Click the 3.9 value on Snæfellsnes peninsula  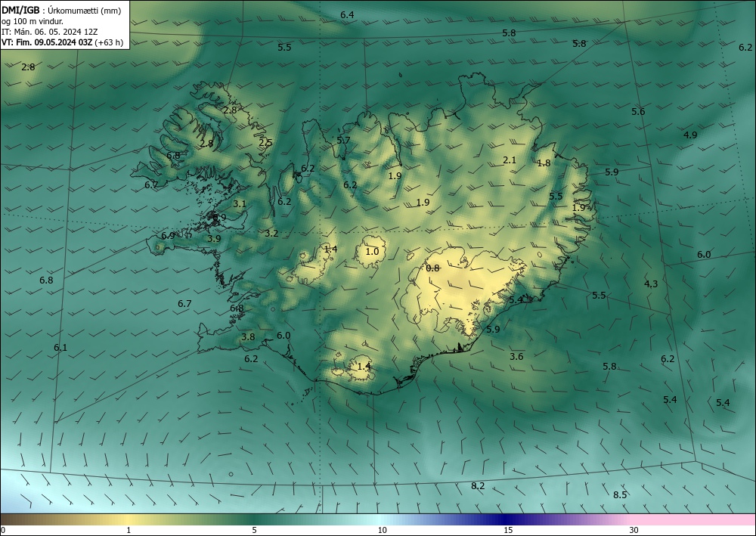click(x=214, y=238)
